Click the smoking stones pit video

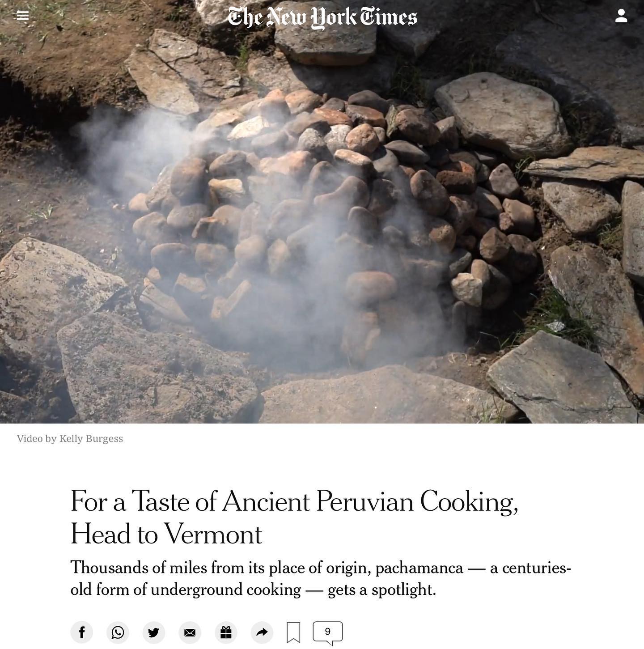(x=322, y=212)
